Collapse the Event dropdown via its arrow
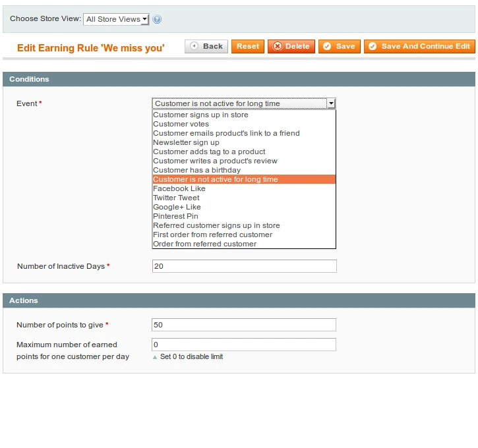 pyautogui.click(x=331, y=103)
